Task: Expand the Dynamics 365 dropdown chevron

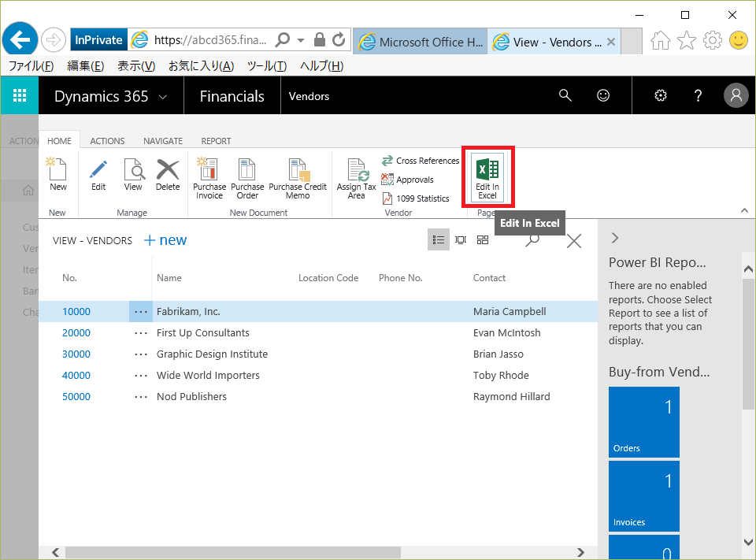Action: coord(163,97)
